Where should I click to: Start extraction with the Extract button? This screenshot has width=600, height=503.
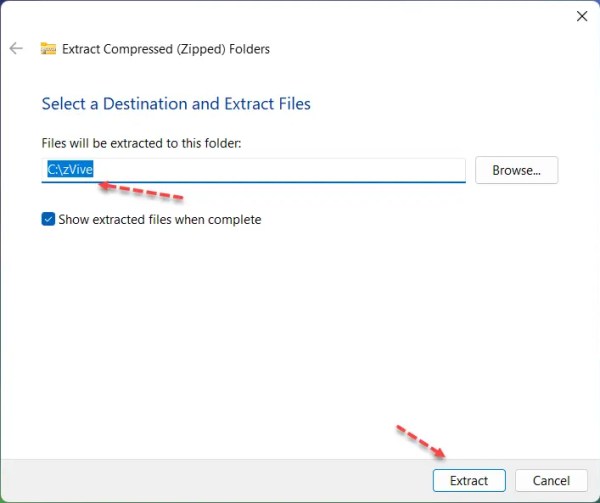tap(469, 480)
